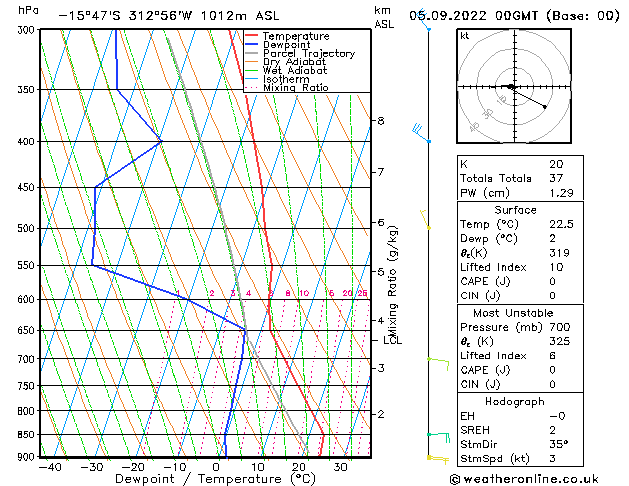Image resolution: width=629 pixels, height=486 pixels.
Task: Click the green wind barb at 700 hPa
Action: [x=438, y=364]
